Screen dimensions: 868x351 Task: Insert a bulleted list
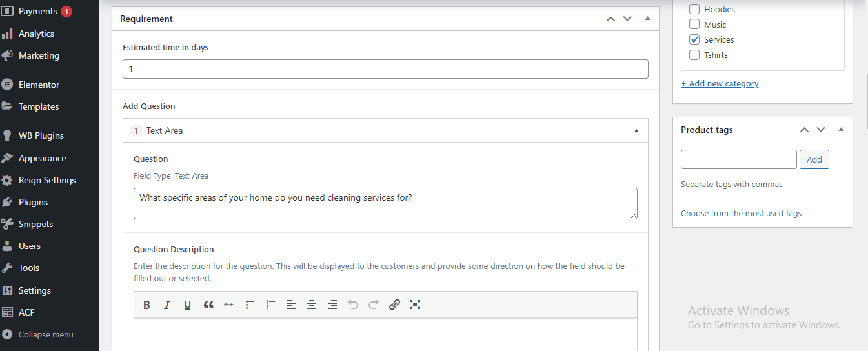pyautogui.click(x=250, y=305)
